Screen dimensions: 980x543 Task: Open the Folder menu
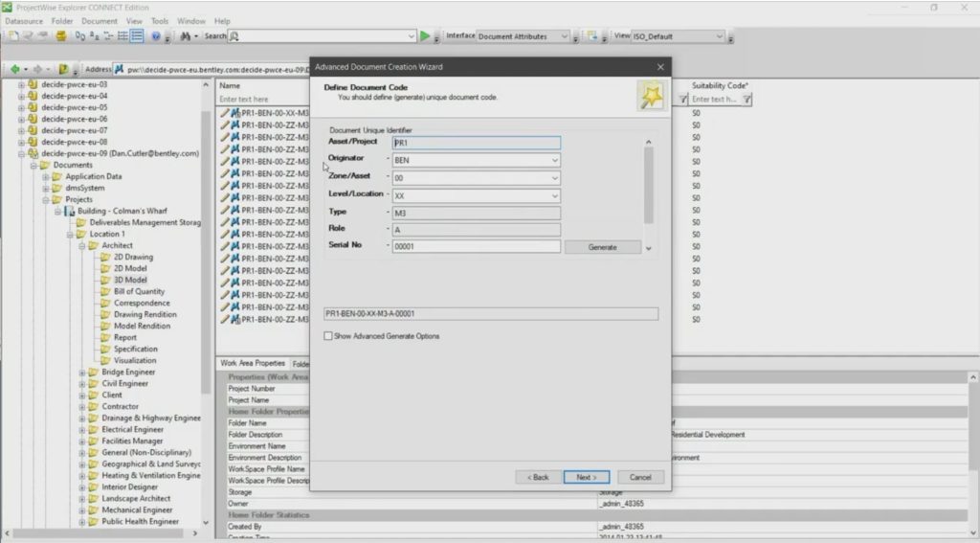(x=62, y=21)
